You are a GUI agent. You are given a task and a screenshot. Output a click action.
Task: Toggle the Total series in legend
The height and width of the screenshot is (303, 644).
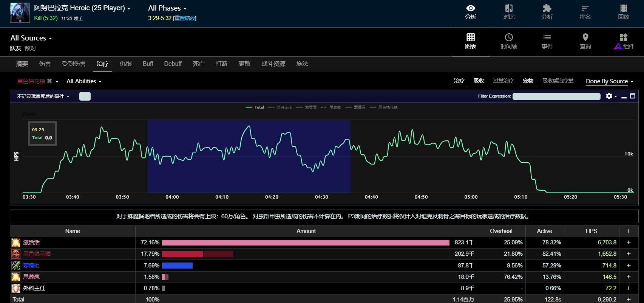pyautogui.click(x=255, y=107)
